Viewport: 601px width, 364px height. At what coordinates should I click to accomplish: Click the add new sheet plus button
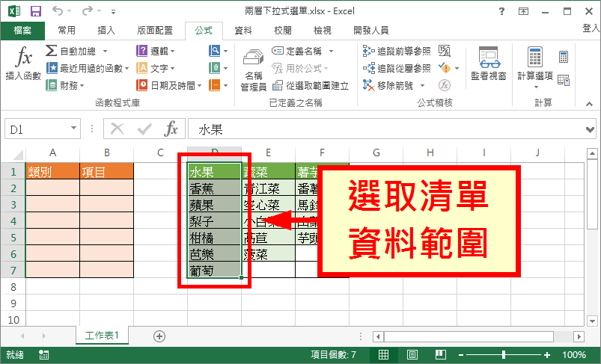[x=159, y=336]
